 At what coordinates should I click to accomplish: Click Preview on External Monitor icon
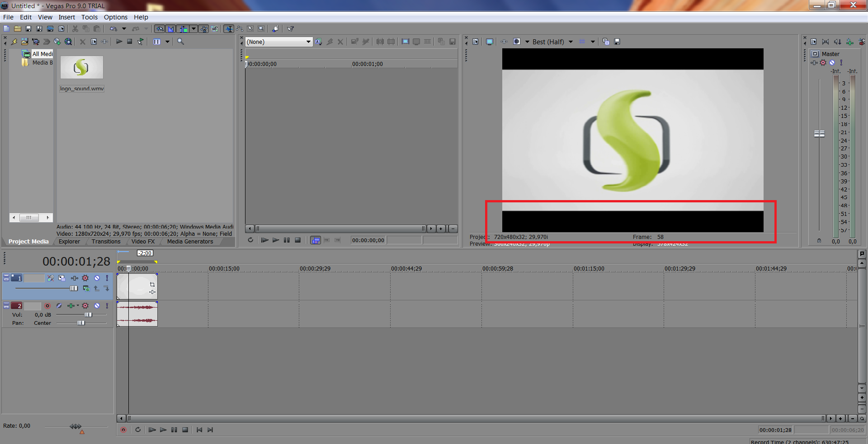tap(489, 42)
